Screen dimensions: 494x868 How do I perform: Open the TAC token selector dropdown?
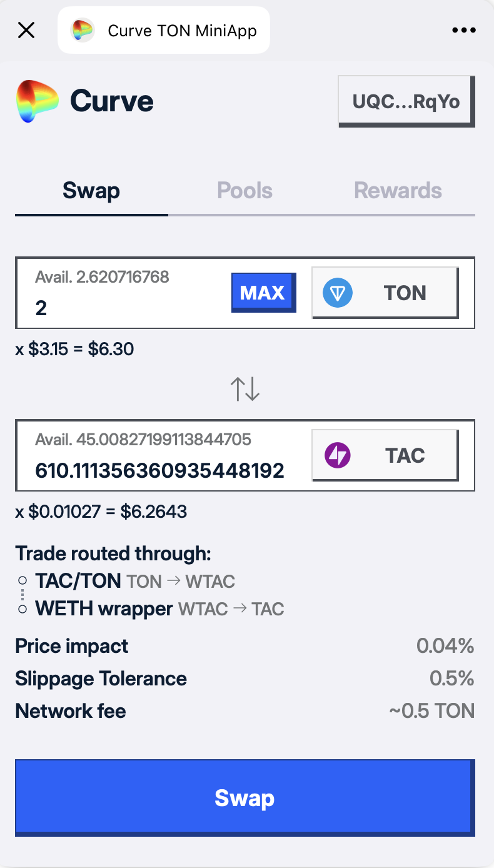(x=385, y=456)
